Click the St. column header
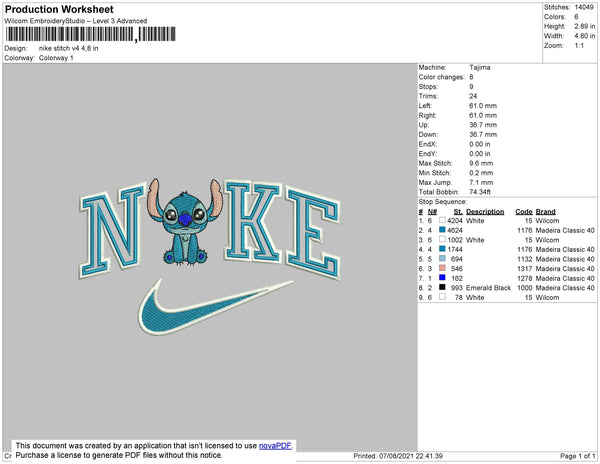Viewport: 600px width, 464px height. tap(458, 212)
